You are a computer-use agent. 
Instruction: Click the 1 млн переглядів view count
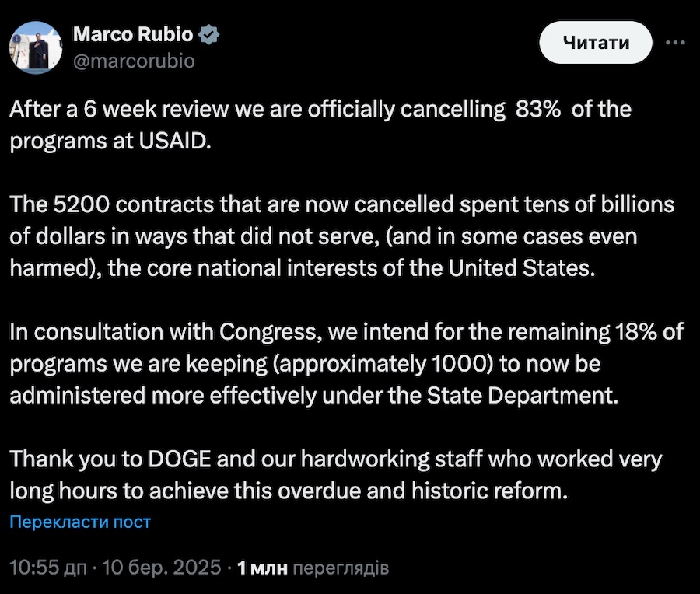tap(312, 568)
